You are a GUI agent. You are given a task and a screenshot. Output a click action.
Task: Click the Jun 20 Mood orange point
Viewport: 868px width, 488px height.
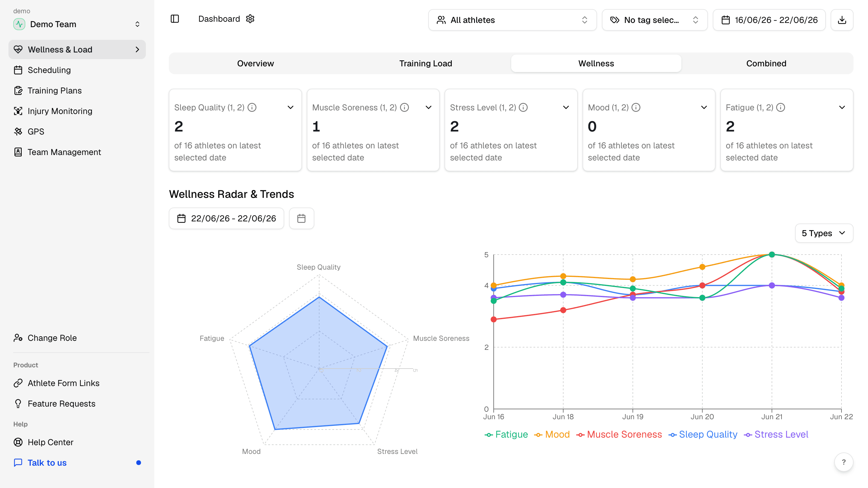(702, 267)
